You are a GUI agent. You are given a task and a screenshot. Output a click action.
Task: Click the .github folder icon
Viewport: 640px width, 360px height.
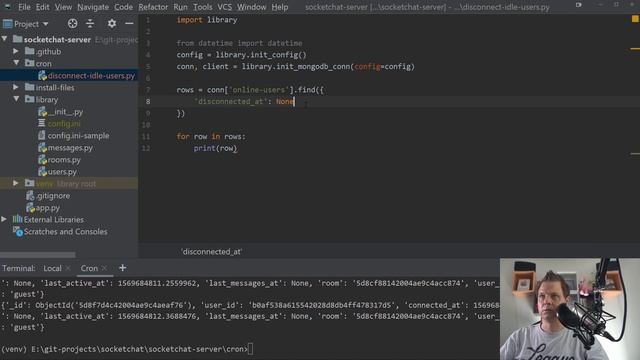pyautogui.click(x=30, y=51)
